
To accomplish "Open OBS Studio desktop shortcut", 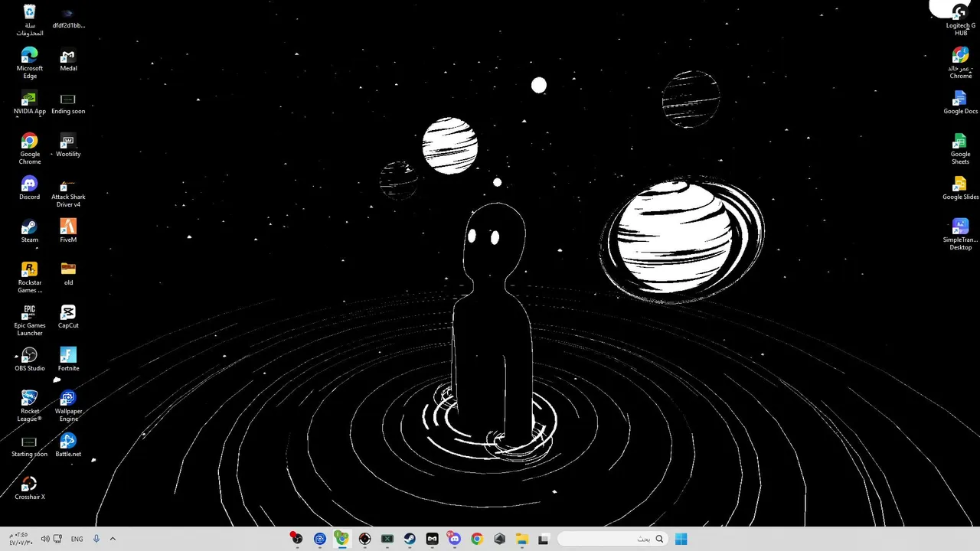I will (x=30, y=360).
